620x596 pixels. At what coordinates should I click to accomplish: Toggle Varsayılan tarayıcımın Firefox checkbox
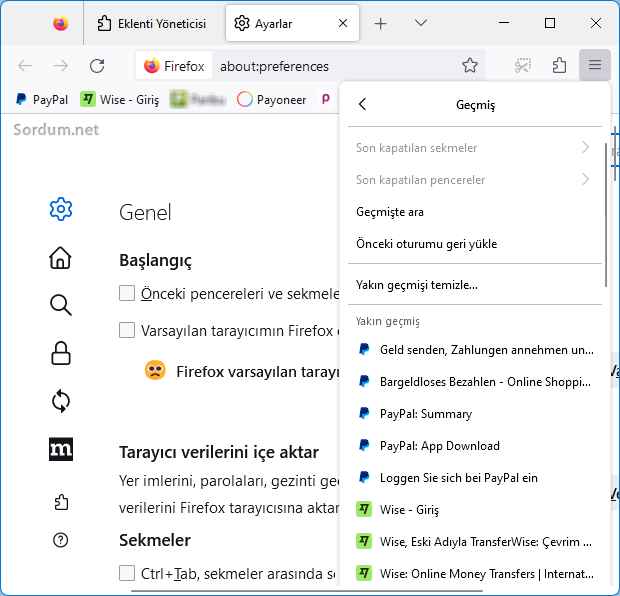tap(127, 330)
